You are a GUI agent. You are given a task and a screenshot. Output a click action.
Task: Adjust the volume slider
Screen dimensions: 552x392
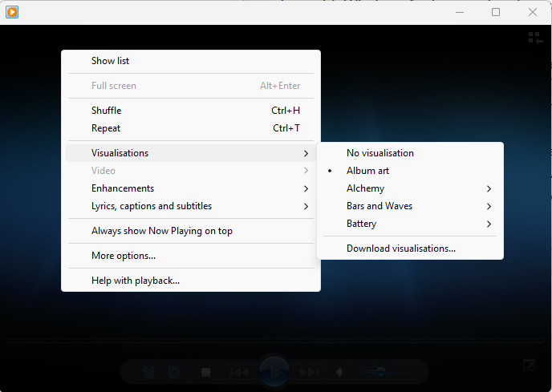[388, 372]
